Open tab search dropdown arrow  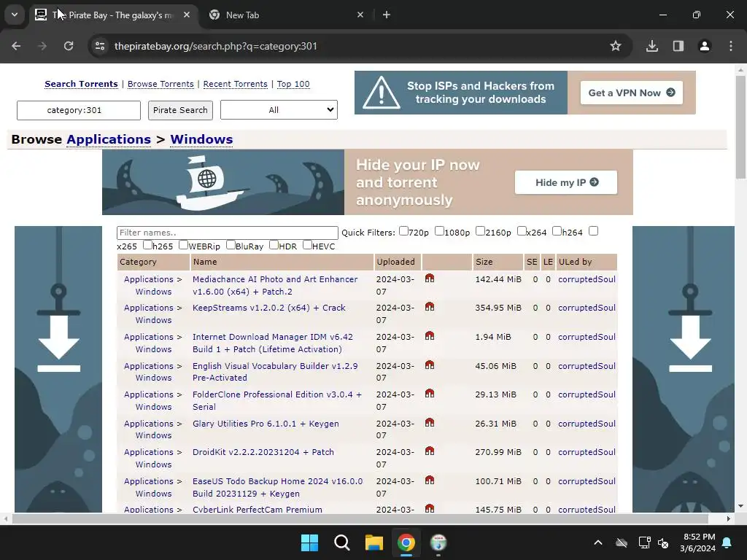[15, 15]
